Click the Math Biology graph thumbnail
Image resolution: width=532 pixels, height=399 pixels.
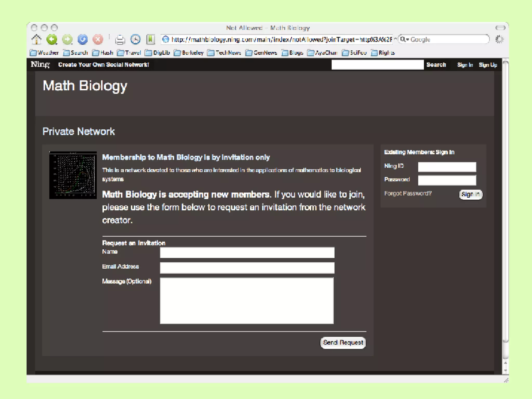tap(73, 175)
